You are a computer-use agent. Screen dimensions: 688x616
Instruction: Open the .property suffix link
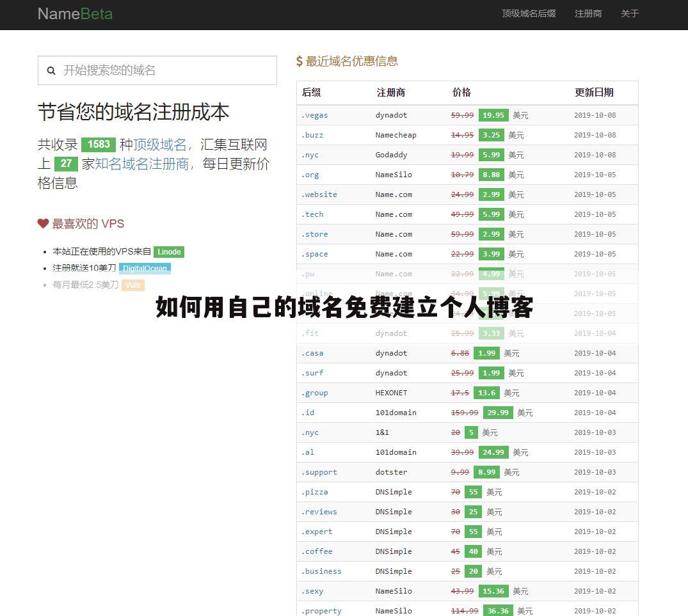pos(322,611)
